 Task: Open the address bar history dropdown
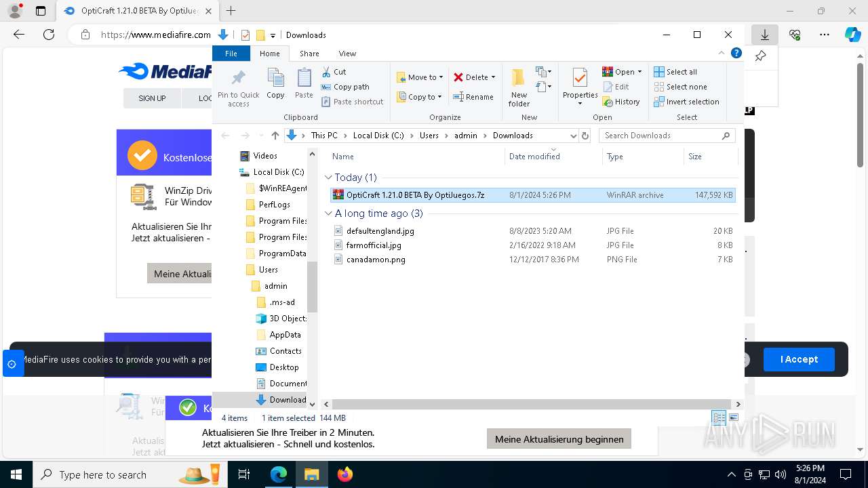(x=573, y=136)
